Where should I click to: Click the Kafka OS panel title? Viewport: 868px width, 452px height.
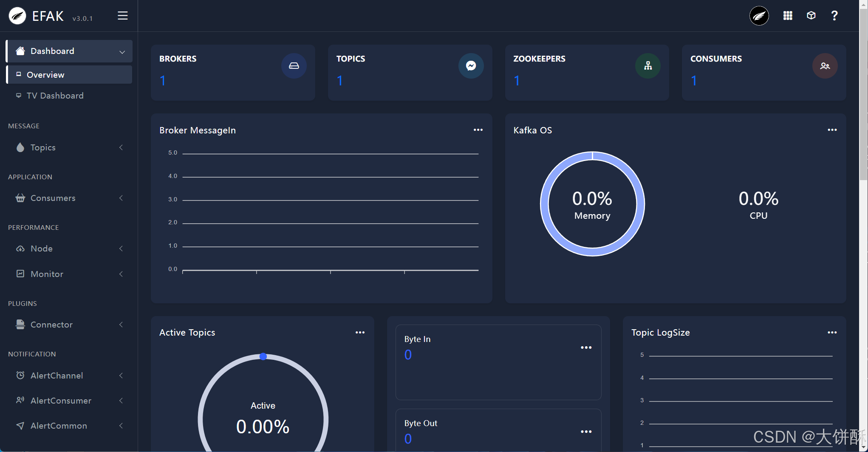[533, 130]
